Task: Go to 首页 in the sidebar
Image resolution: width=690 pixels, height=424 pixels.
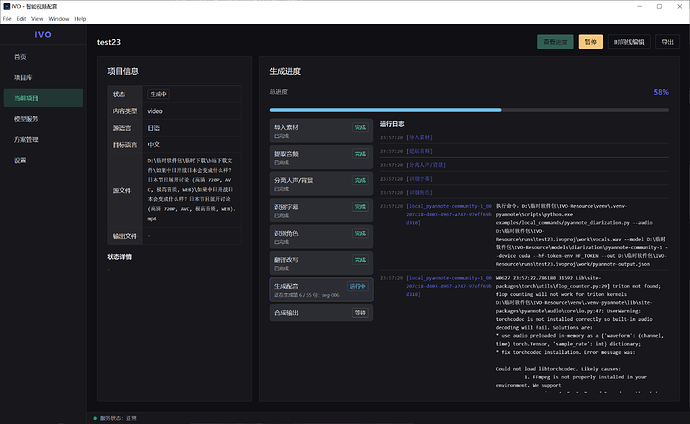Action: tap(43, 57)
